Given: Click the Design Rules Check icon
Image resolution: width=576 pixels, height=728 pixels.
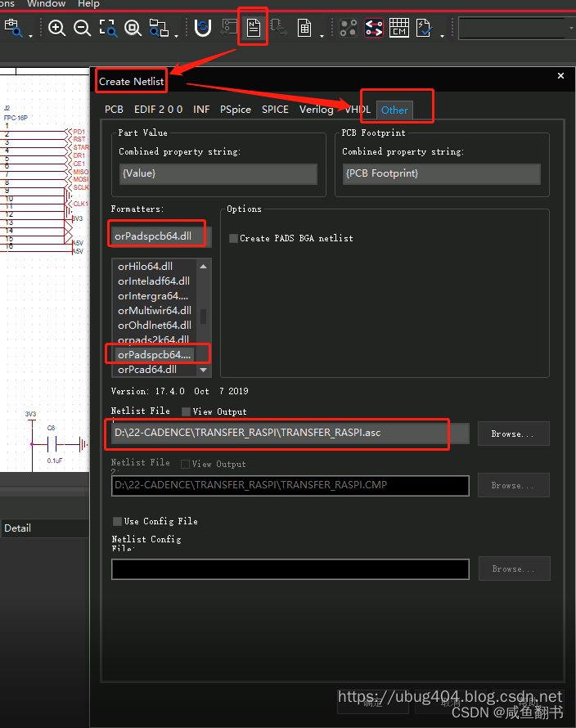Looking at the screenshot, I should (424, 28).
